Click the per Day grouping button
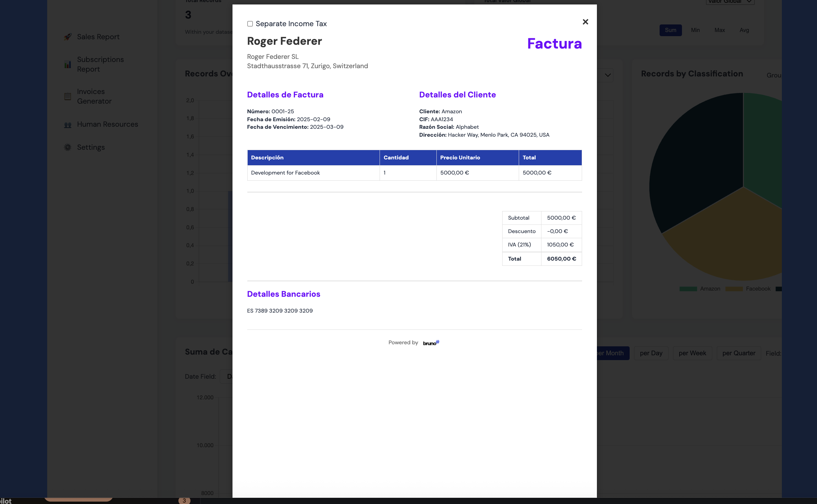The width and height of the screenshot is (817, 504). (x=651, y=353)
